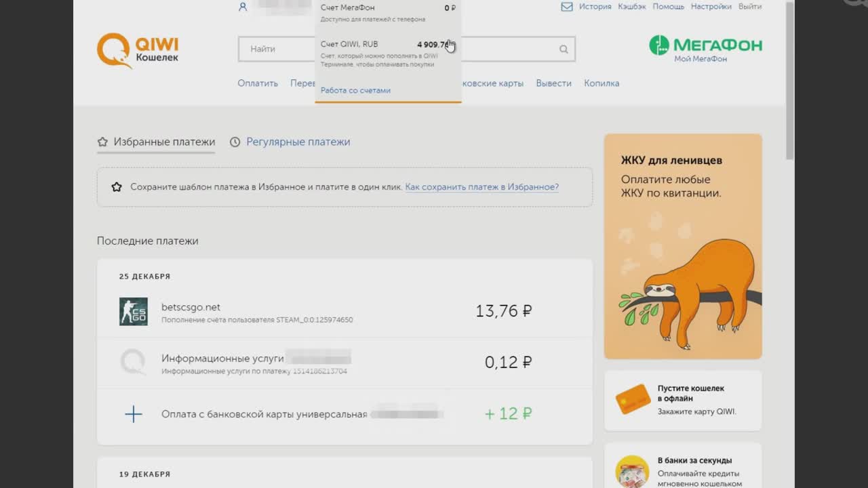Click the QIWI Кошелек logo

pos(138,51)
